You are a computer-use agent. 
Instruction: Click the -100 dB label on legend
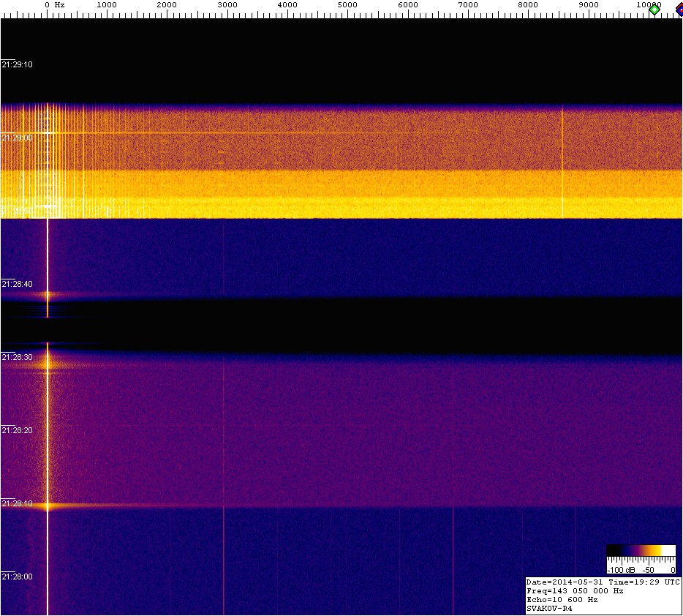pos(619,569)
